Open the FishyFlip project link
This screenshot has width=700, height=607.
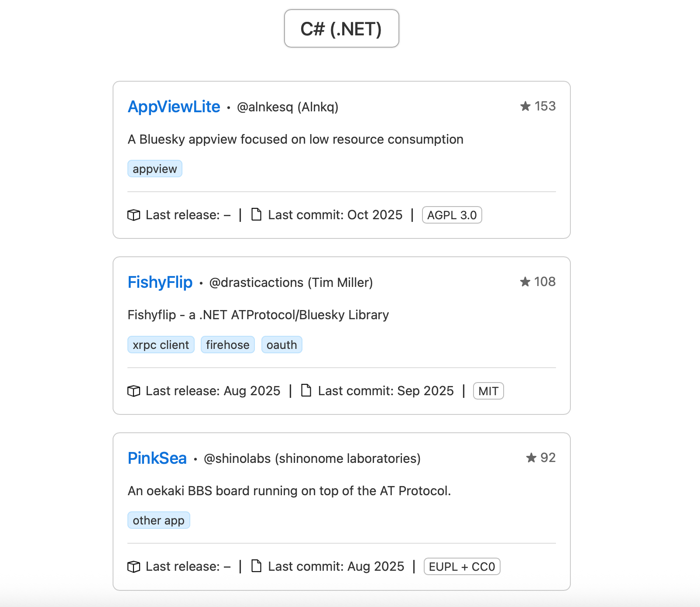point(160,283)
